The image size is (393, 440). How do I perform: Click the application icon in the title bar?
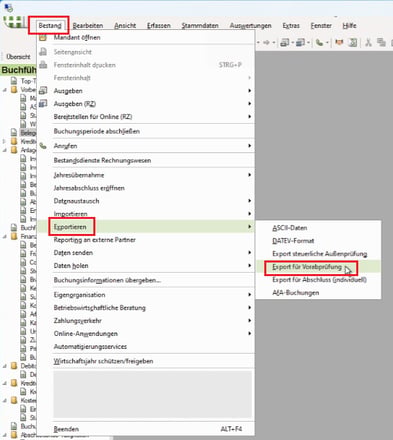click(x=9, y=7)
